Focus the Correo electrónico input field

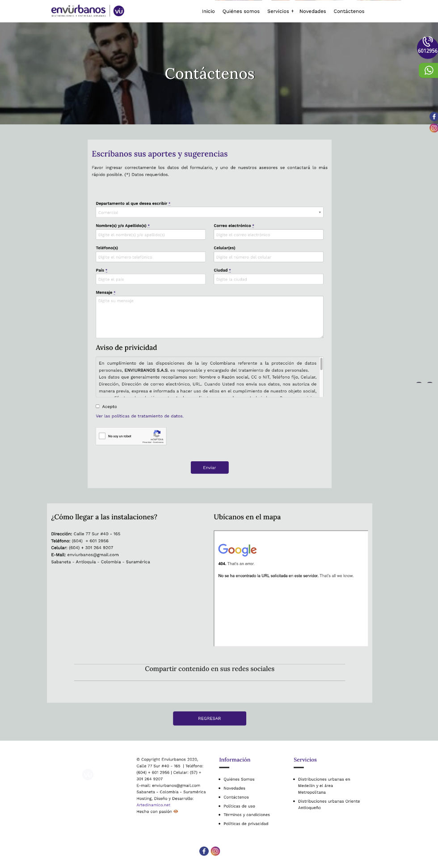tap(268, 234)
